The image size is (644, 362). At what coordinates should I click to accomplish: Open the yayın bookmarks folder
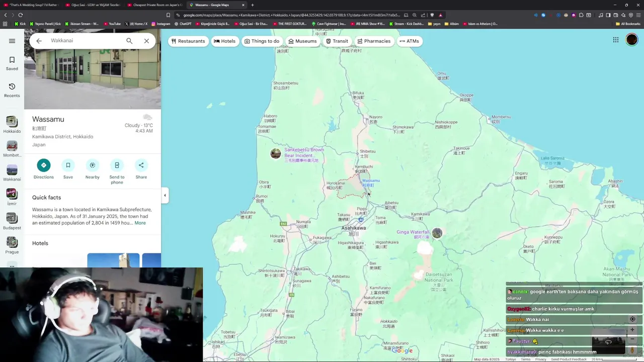[x=434, y=24]
